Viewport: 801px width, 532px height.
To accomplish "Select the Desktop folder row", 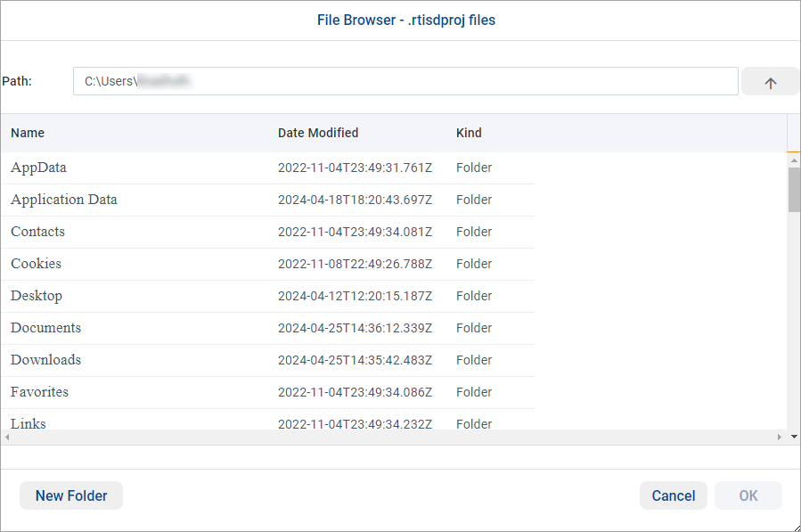I will click(37, 296).
